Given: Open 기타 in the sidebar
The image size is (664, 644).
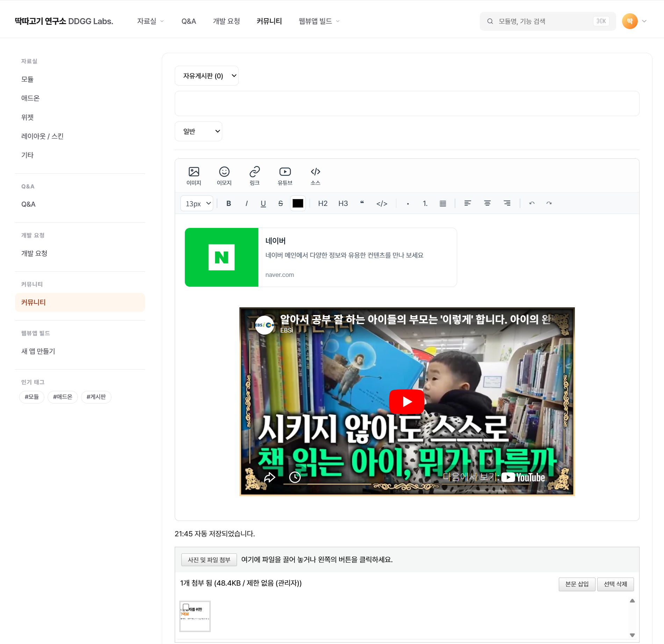Looking at the screenshot, I should [80, 155].
